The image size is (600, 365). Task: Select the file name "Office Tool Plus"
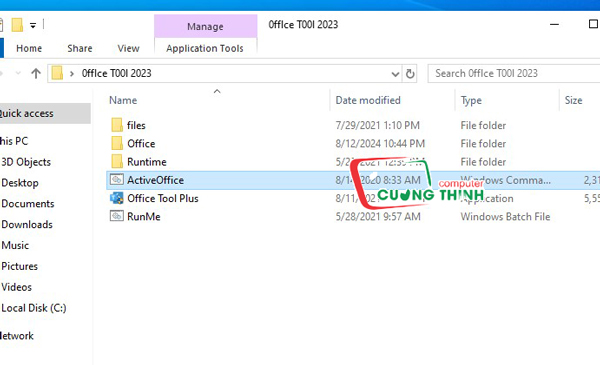163,198
